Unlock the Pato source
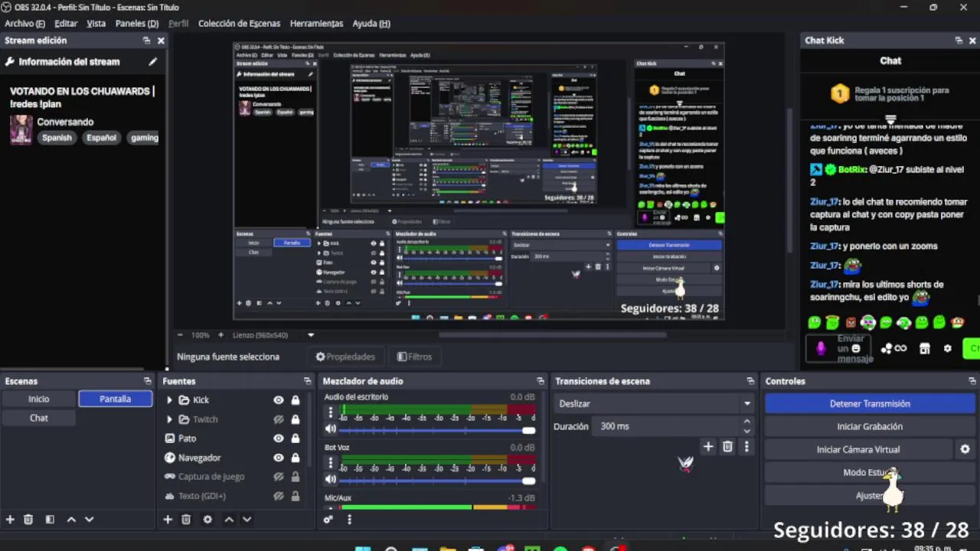Image resolution: width=980 pixels, height=551 pixels. (x=296, y=439)
